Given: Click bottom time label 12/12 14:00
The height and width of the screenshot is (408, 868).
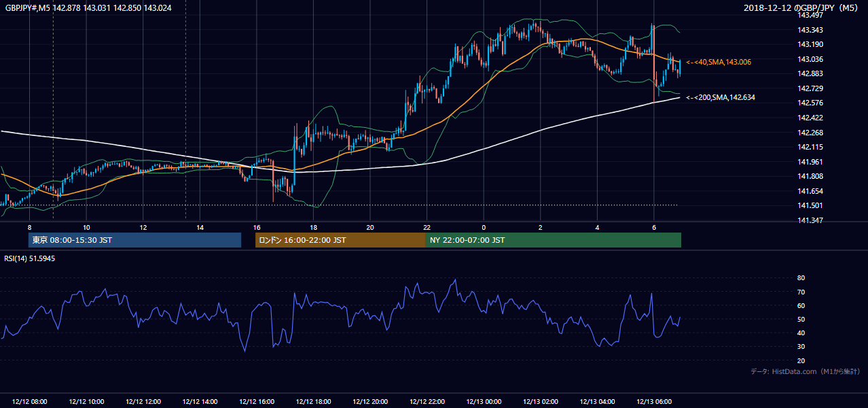Looking at the screenshot, I should [200, 402].
